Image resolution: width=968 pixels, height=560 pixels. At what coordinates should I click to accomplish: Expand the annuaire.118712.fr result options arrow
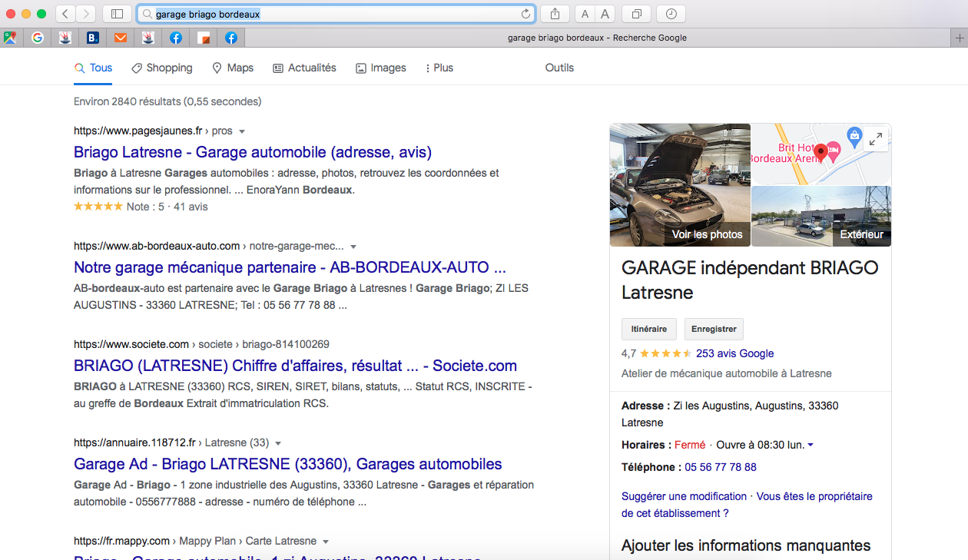coord(278,443)
